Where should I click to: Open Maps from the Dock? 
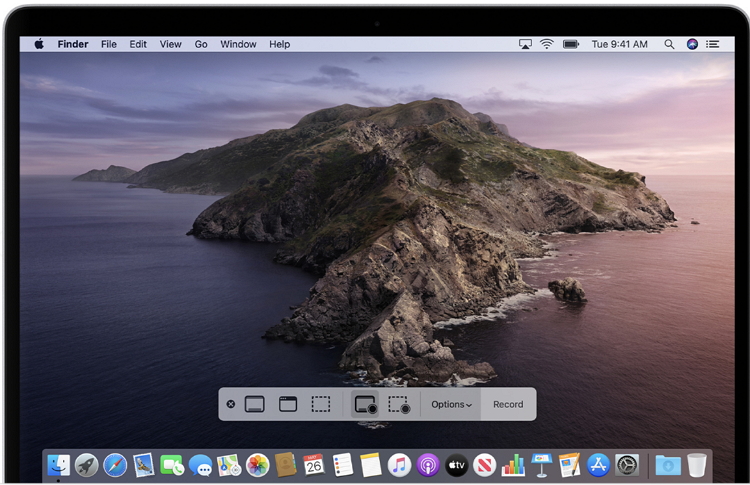(x=229, y=465)
